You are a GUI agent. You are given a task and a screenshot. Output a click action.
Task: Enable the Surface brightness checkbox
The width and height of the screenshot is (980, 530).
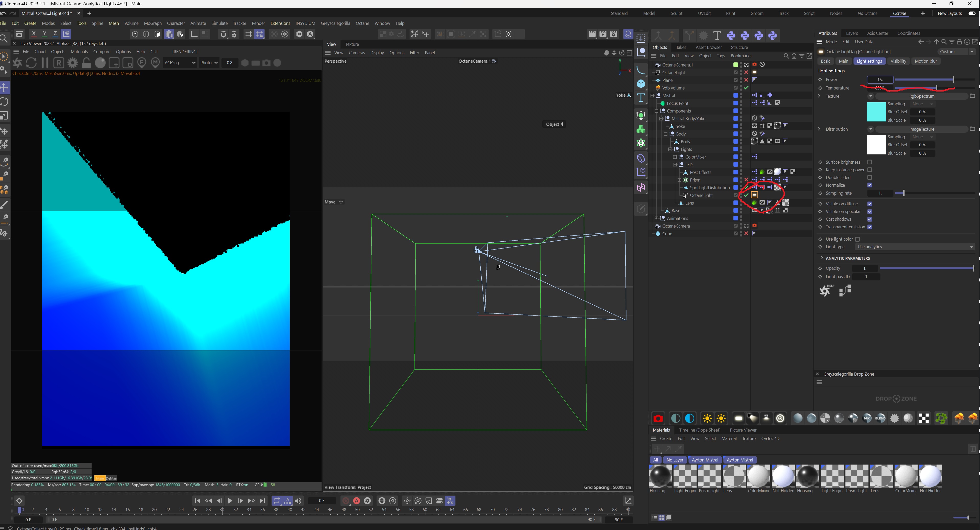870,162
